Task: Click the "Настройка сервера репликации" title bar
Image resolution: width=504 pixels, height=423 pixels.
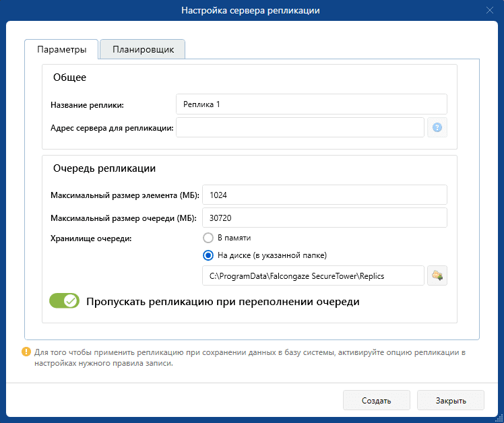Action: [x=251, y=10]
